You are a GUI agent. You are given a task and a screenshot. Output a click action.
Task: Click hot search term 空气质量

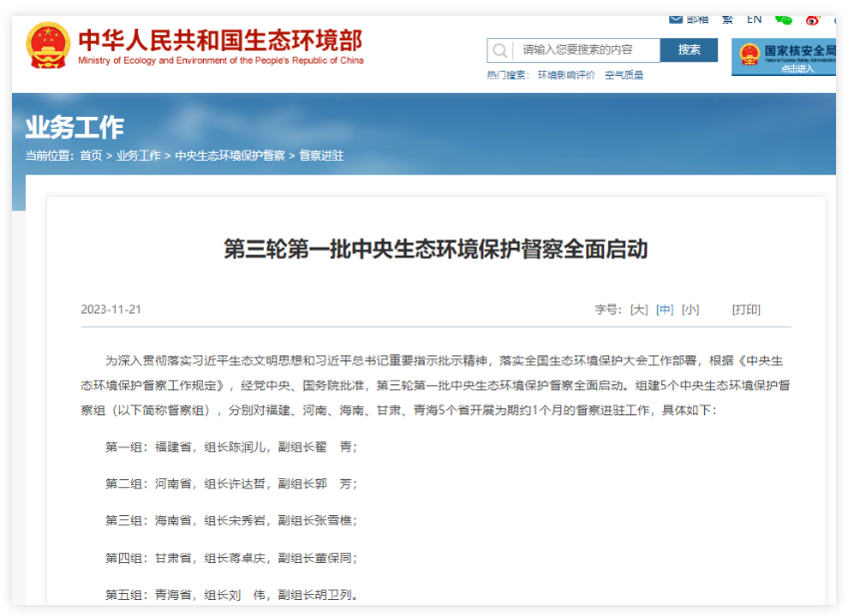pyautogui.click(x=623, y=75)
